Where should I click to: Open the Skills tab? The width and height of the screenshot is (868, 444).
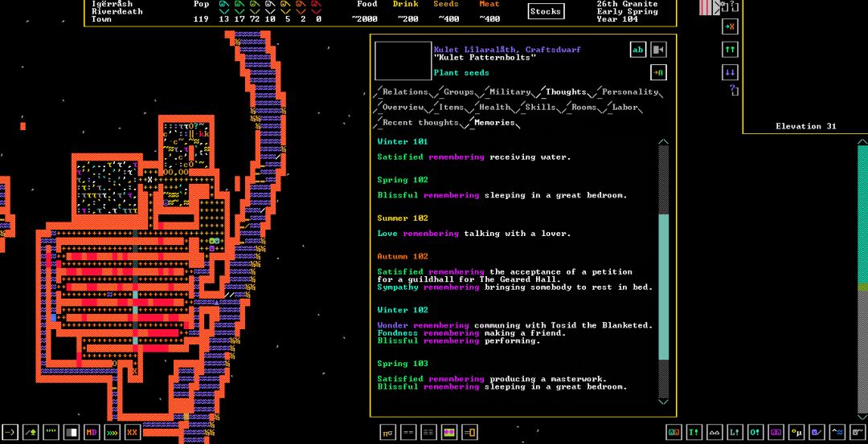[540, 108]
